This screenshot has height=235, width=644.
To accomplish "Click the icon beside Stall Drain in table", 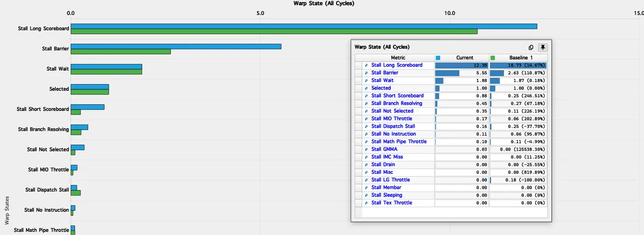I will tap(367, 165).
